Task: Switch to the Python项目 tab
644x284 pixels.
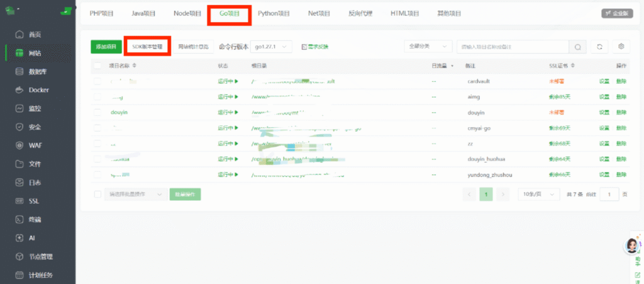Action: (x=274, y=14)
